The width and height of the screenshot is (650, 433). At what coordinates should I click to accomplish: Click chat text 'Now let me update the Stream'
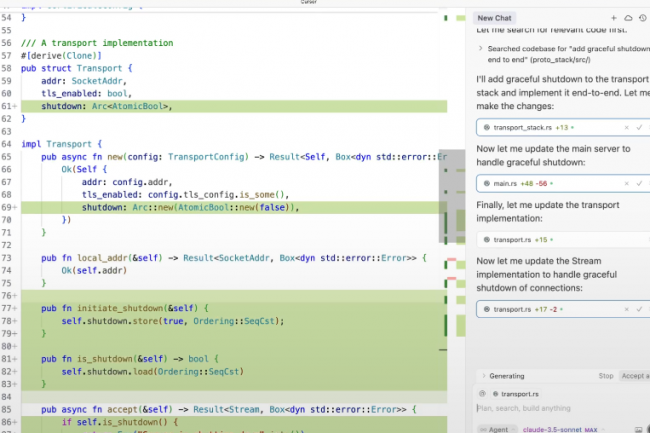[x=538, y=261]
